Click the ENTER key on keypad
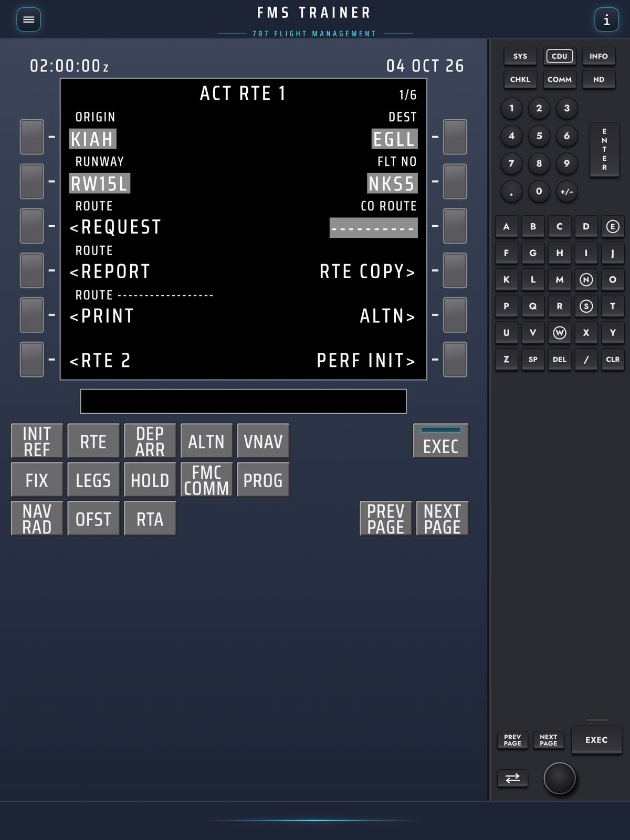The image size is (630, 840). pyautogui.click(x=604, y=150)
